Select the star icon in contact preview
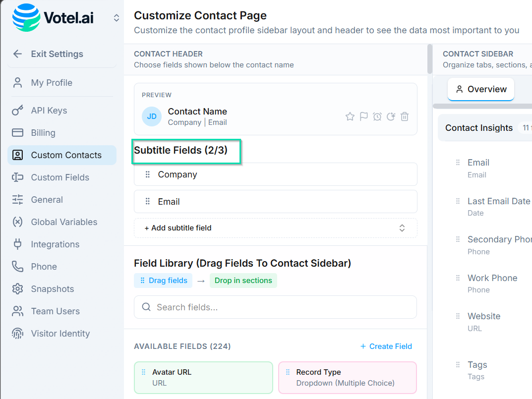This screenshot has width=532, height=399. click(350, 116)
